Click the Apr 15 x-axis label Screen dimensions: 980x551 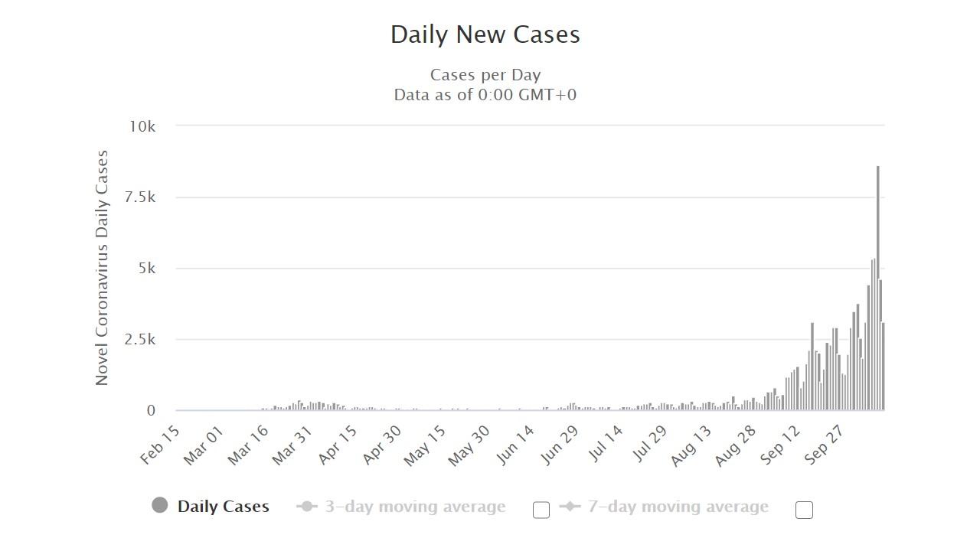coord(338,445)
